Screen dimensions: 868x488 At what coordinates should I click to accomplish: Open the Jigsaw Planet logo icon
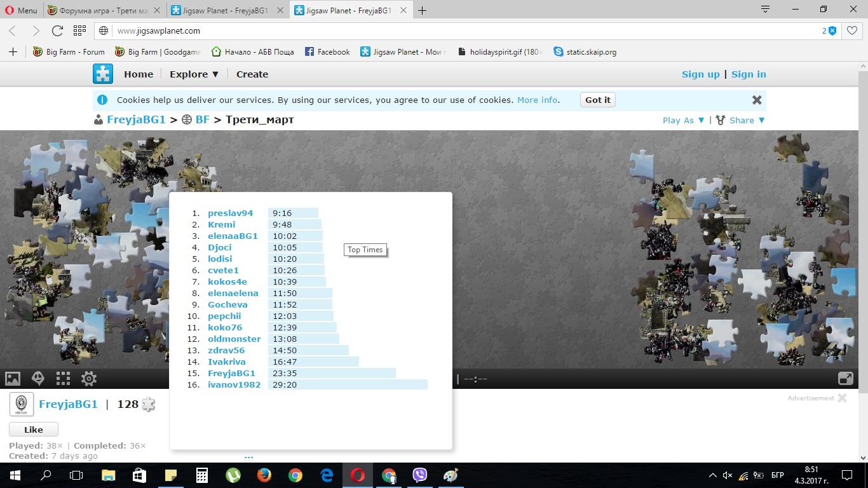coord(103,74)
